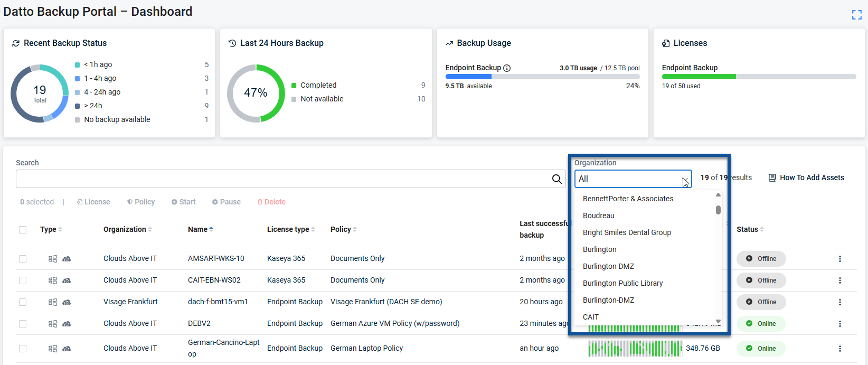The image size is (868, 365).
Task: Click the cloud backup icon for AMSART-WKS-10
Action: (x=67, y=259)
